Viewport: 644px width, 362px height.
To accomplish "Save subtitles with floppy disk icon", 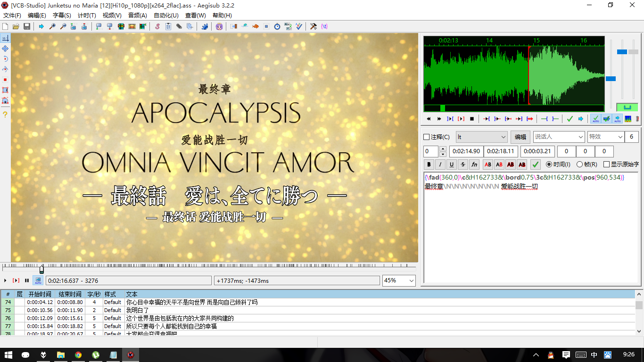I will coord(27,26).
